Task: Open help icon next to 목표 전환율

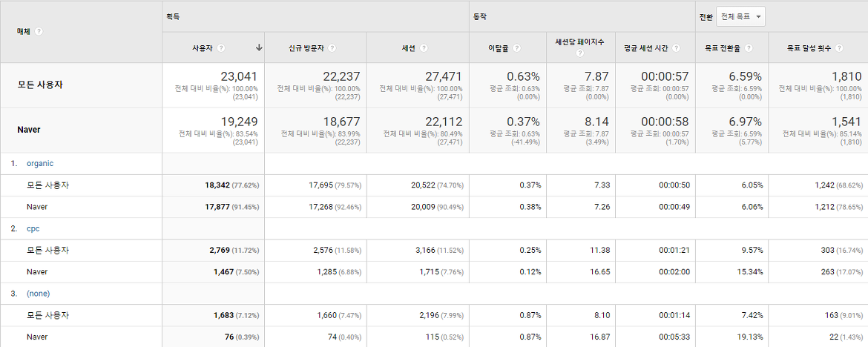Action: (749, 48)
